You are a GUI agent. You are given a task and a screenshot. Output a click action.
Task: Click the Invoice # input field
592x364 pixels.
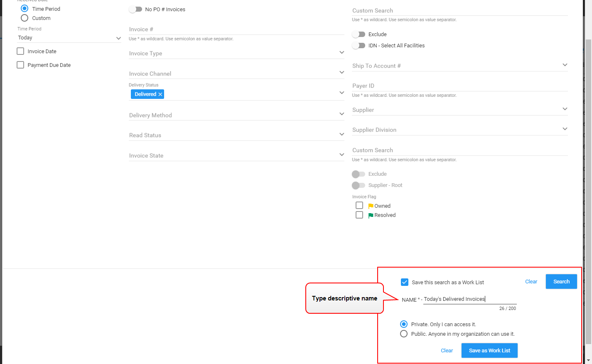click(236, 30)
